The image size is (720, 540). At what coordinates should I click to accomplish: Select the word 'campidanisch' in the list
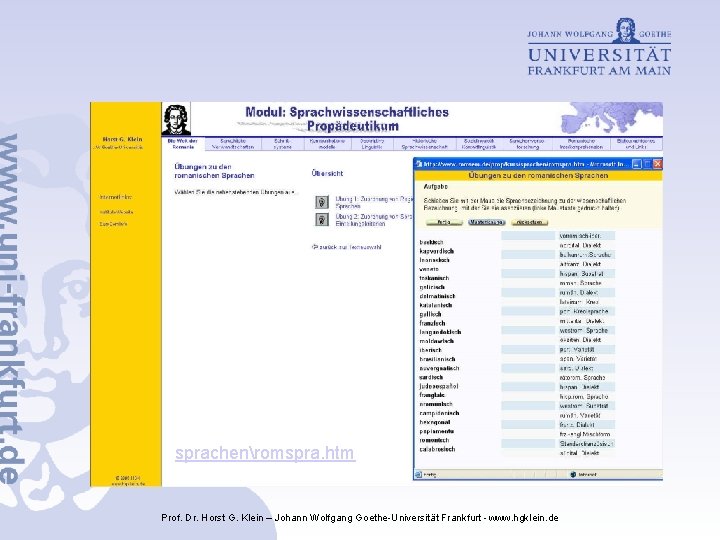coord(439,413)
